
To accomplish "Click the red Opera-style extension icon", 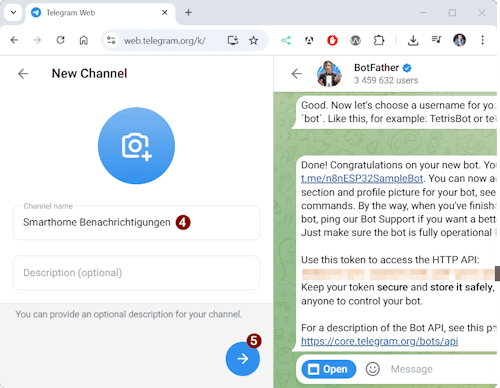I will tap(332, 41).
